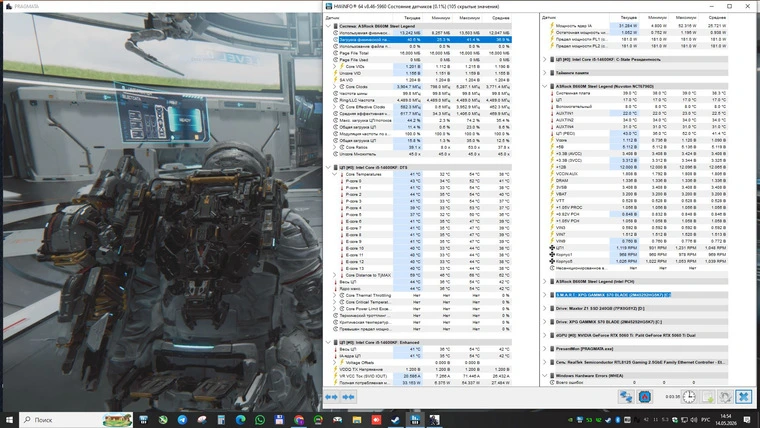The height and width of the screenshot is (428, 760).
Task: Open Steam from the taskbar
Action: 396,420
